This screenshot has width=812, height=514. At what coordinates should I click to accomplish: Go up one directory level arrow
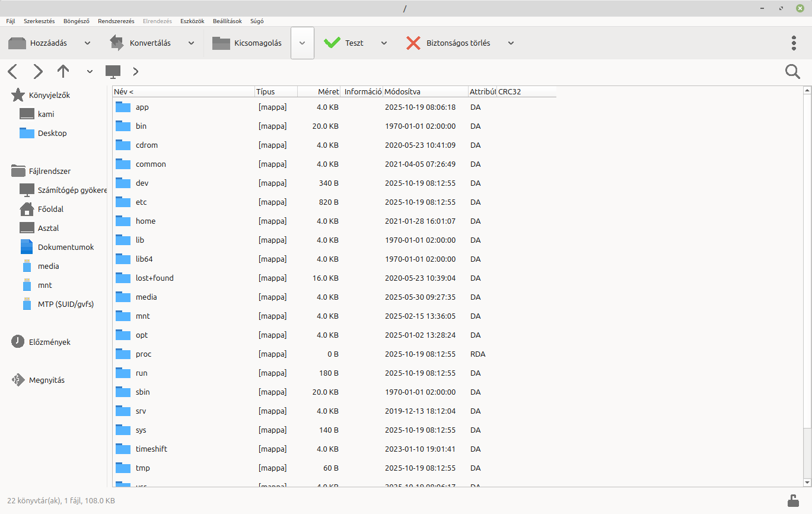(x=63, y=72)
